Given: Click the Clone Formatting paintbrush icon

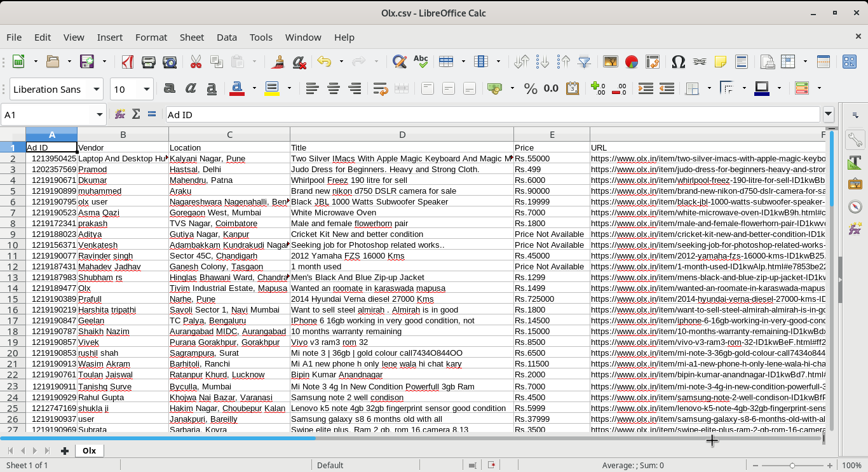Looking at the screenshot, I should point(277,62).
